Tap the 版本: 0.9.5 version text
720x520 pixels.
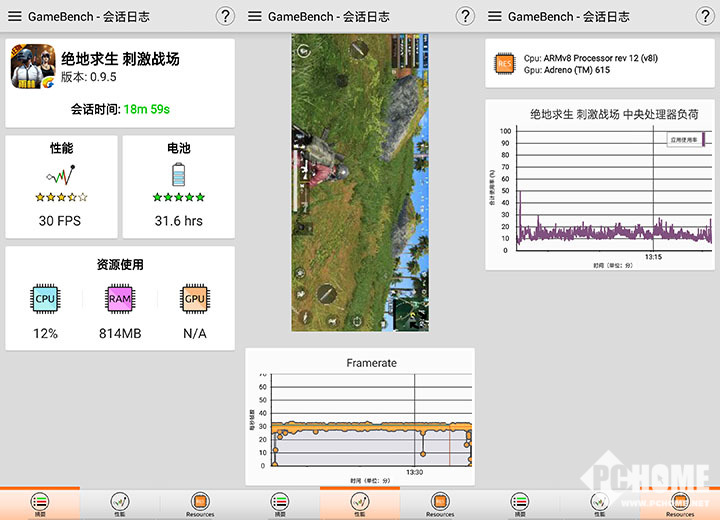click(x=89, y=77)
